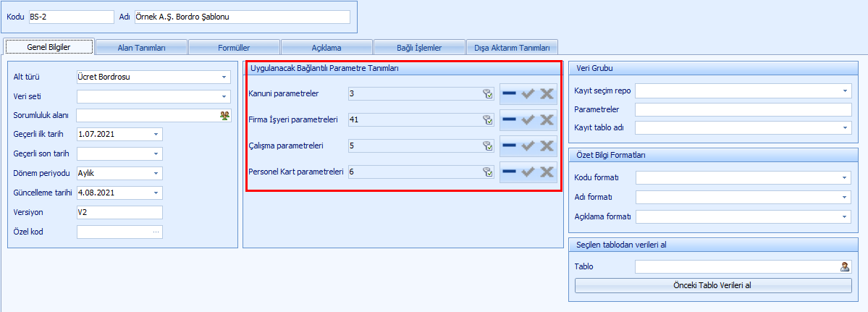868x312 pixels.
Task: Click ellipsis button in Özel kod field
Action: click(x=156, y=232)
